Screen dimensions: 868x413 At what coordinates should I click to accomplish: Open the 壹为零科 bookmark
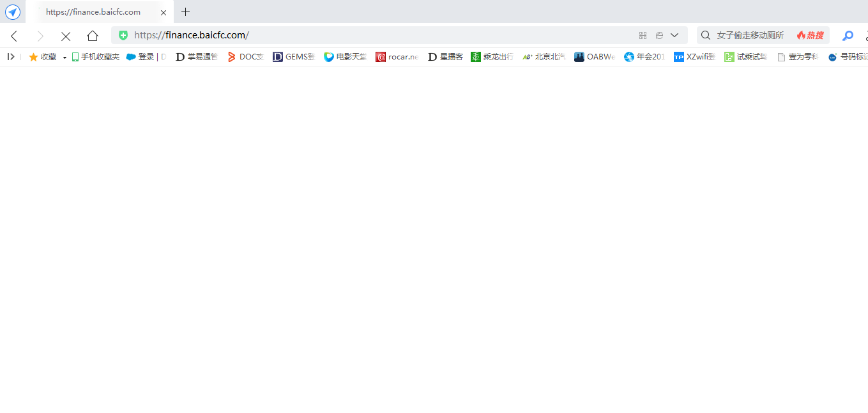(x=798, y=57)
